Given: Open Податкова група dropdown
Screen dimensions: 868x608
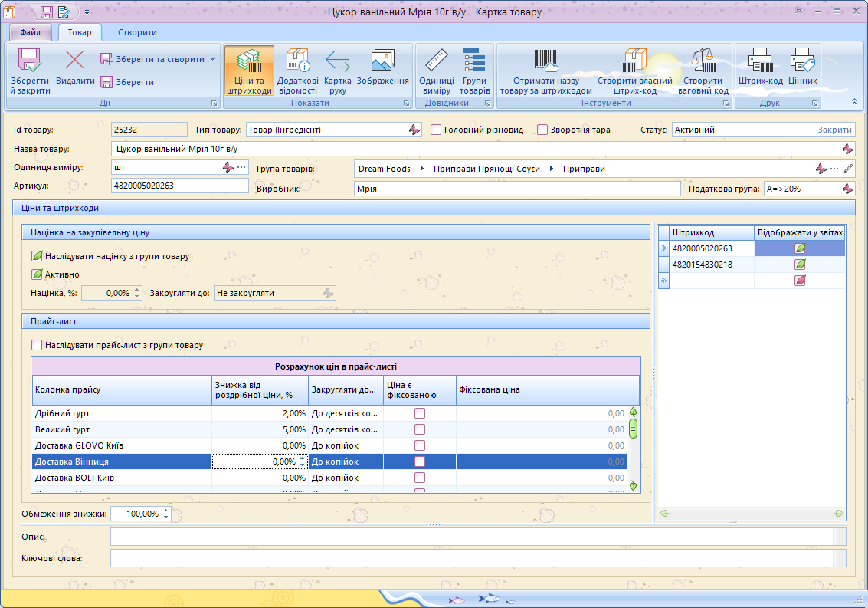Looking at the screenshot, I should point(847,188).
